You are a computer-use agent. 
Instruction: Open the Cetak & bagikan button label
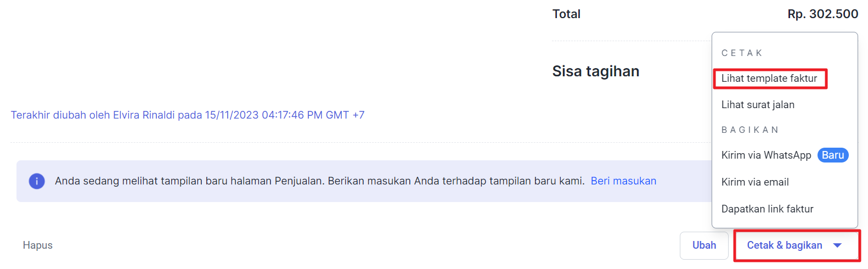coord(785,245)
